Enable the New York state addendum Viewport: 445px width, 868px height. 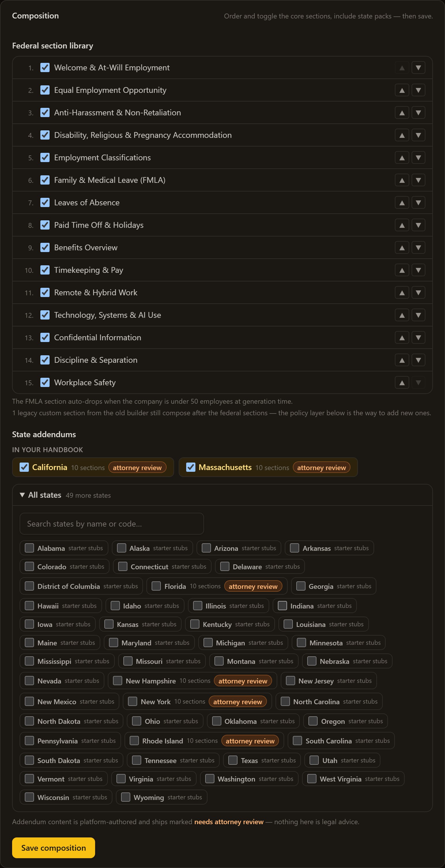point(133,702)
